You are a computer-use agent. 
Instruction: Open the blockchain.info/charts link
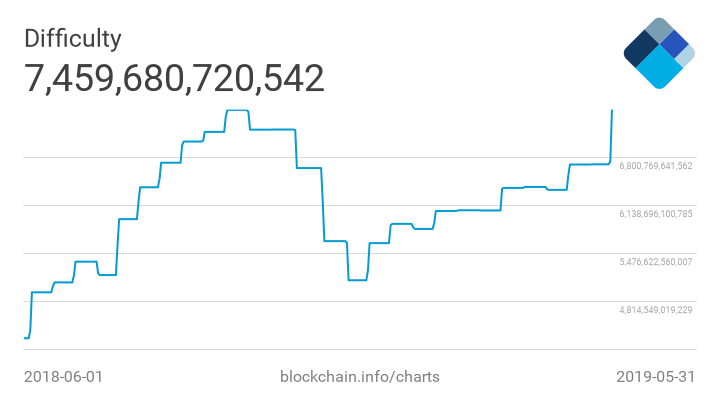359,377
